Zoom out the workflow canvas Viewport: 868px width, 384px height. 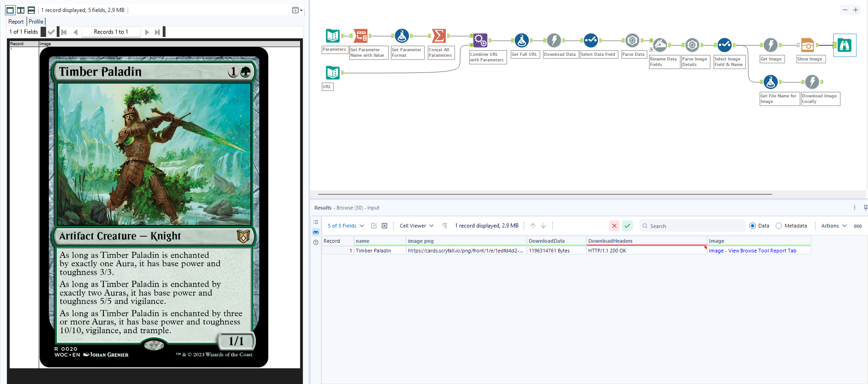coord(845,10)
